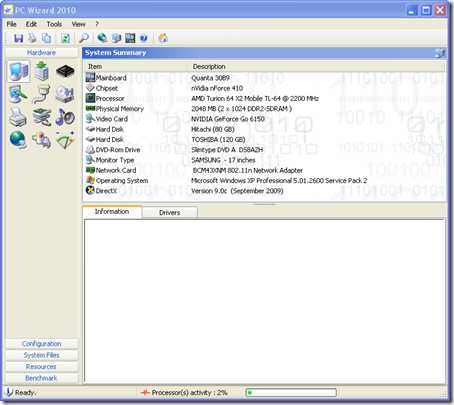Select the Multimedia music note icon
This screenshot has width=454, height=405.
tap(65, 117)
